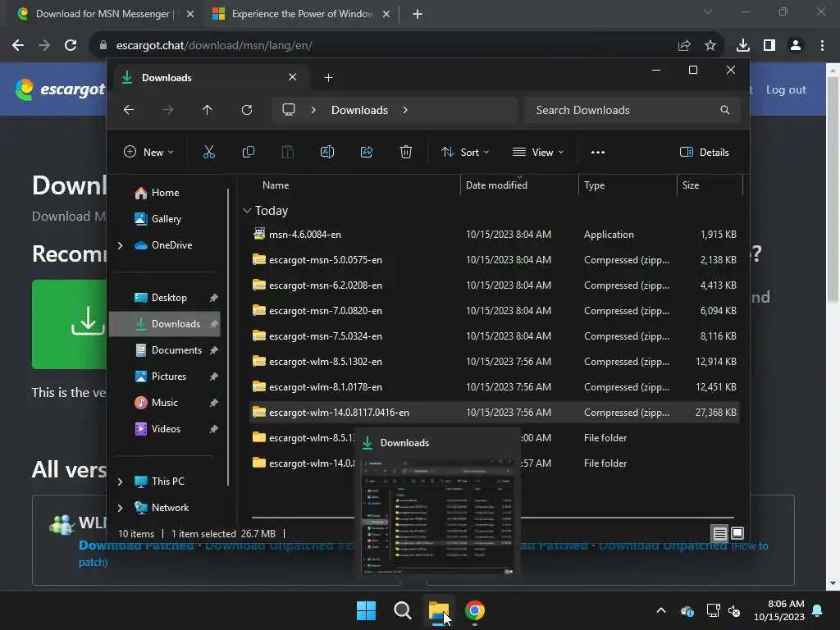This screenshot has height=630, width=840.
Task: Open the Windows Start menu
Action: coord(367,610)
